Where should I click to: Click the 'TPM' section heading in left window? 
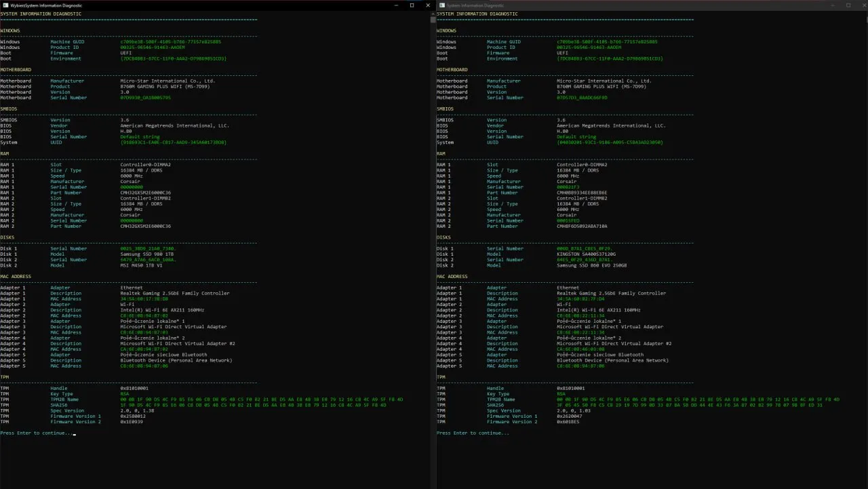pyautogui.click(x=4, y=377)
